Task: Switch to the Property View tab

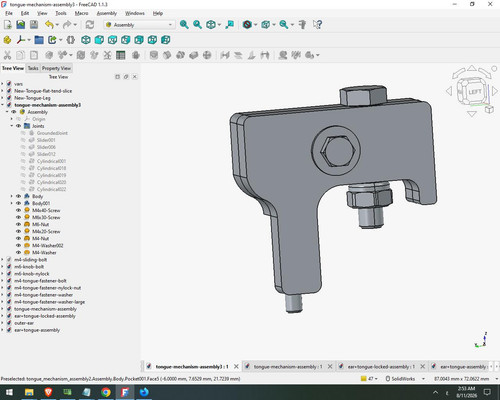Action: coord(56,68)
